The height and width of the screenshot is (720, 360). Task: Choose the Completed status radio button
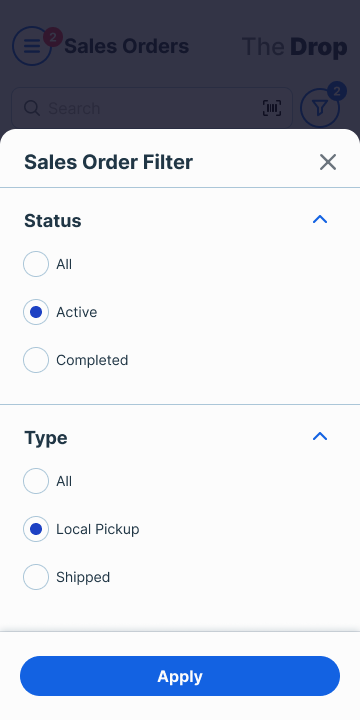36,360
